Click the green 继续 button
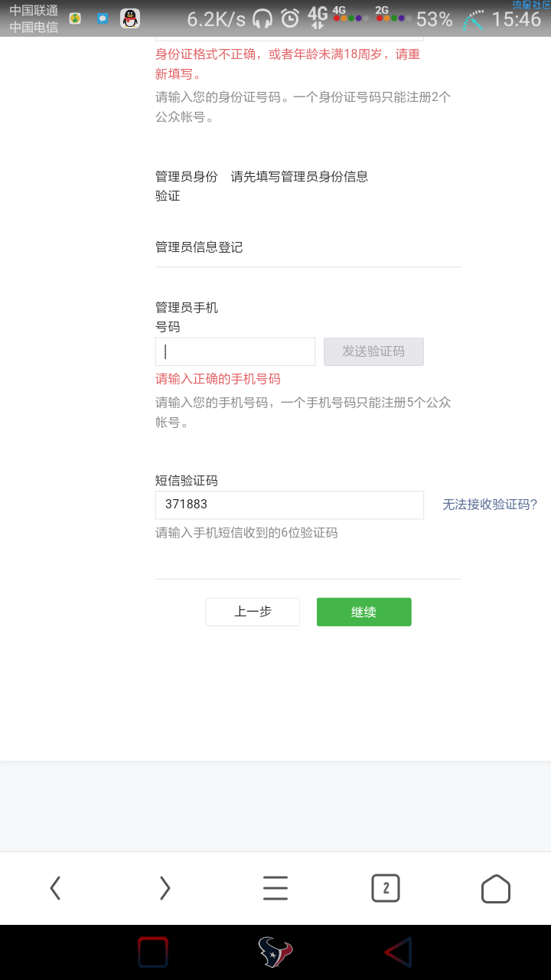 tap(364, 612)
